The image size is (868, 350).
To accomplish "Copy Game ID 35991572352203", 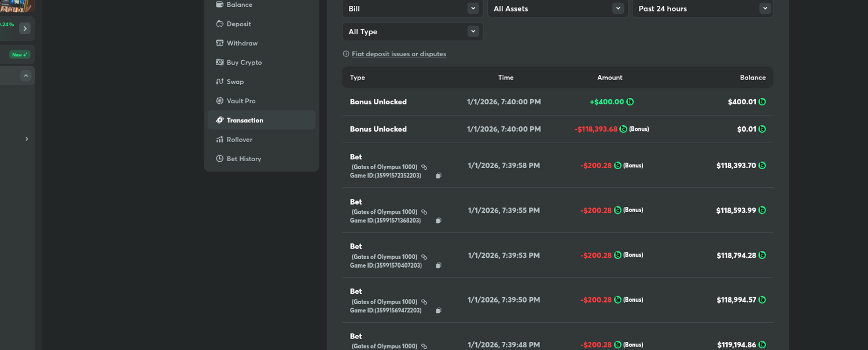I will click(x=439, y=176).
